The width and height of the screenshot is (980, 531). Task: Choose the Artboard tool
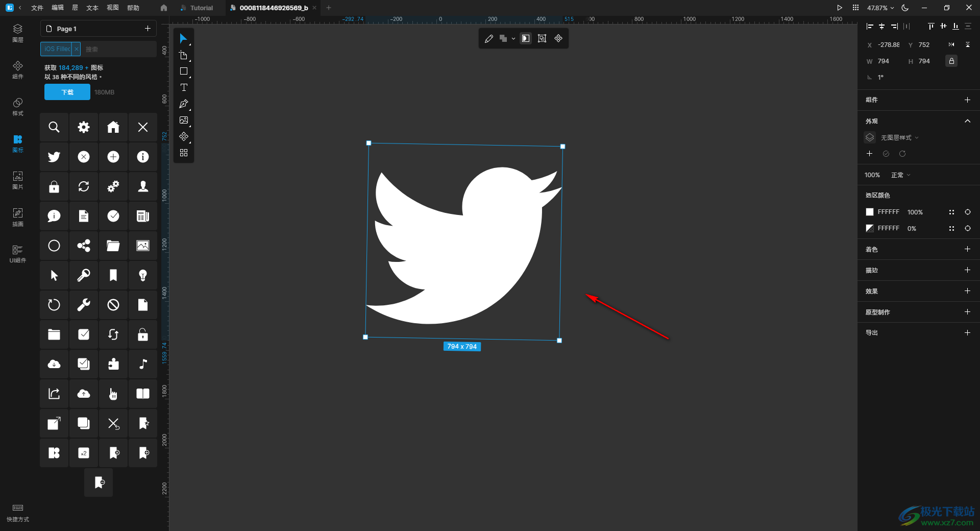click(184, 55)
